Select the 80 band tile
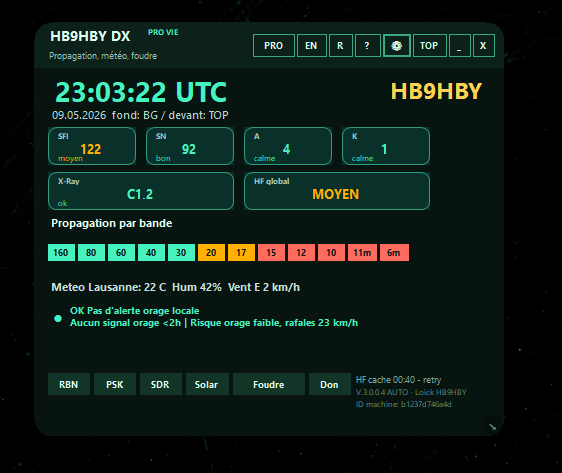The height and width of the screenshot is (473, 562). 91,253
